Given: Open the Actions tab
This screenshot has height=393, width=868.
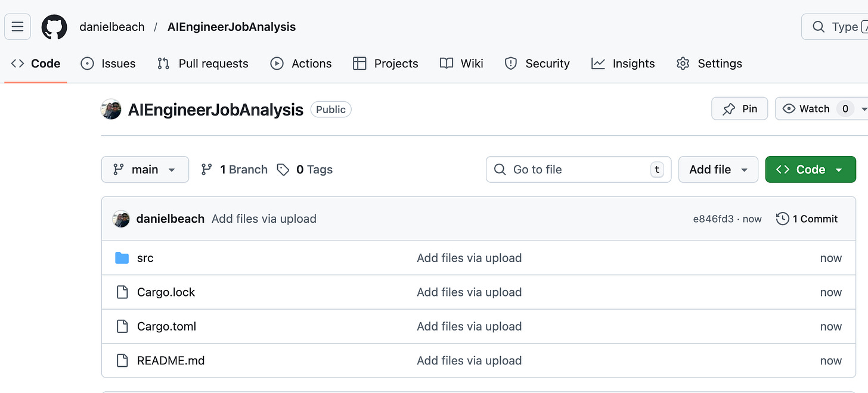Looking at the screenshot, I should coord(301,64).
